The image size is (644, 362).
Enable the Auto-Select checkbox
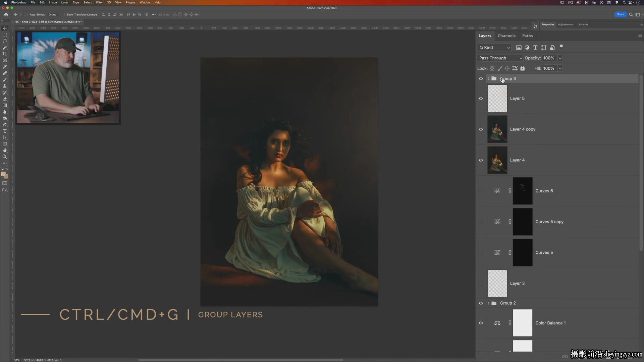26,15
